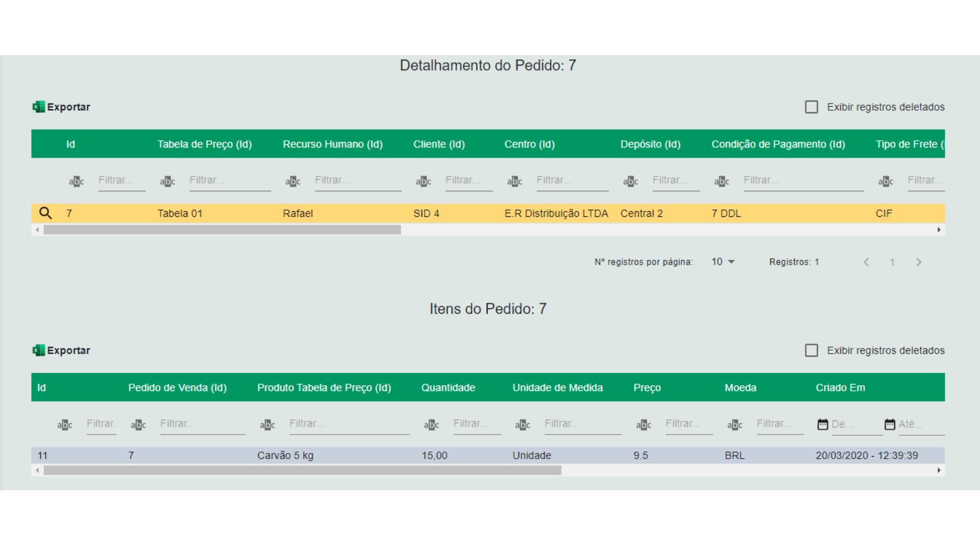
Task: Open filter type icon for Moeda column
Action: [x=734, y=424]
